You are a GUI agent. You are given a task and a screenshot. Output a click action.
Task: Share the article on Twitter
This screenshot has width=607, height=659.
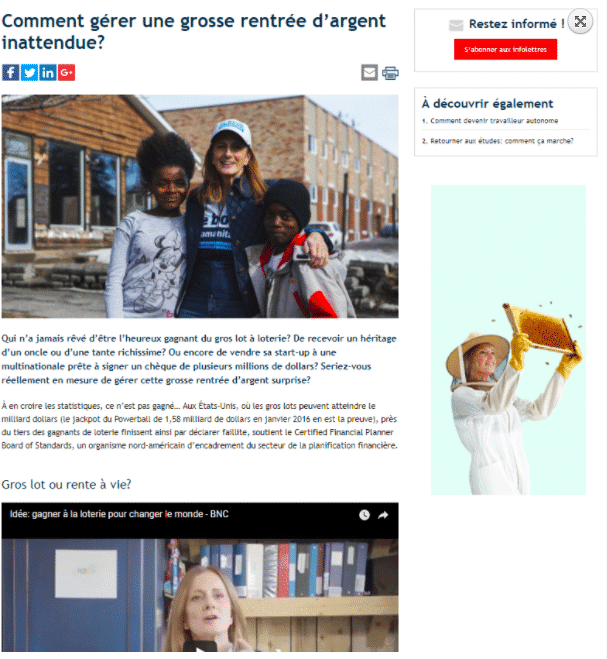[x=29, y=72]
